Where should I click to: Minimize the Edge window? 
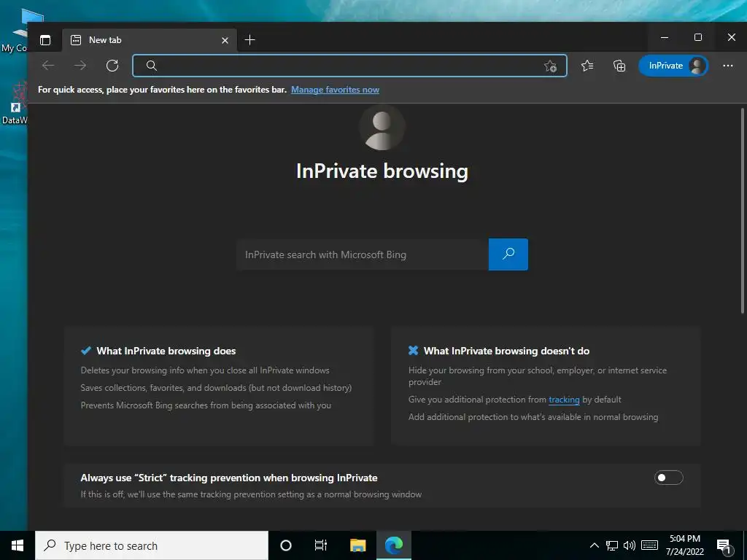[665, 37]
